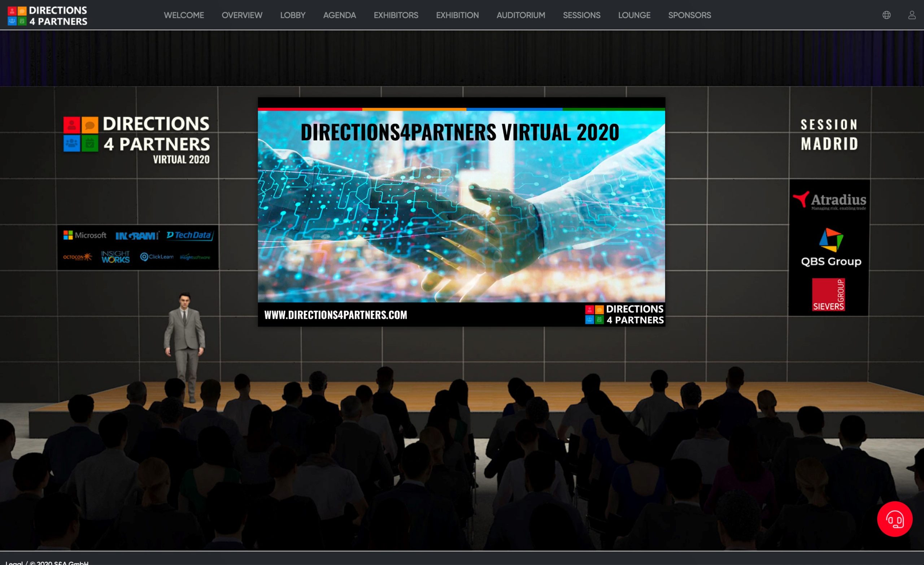Click the Directions4Partners Virtual 2020 slide title

tap(460, 132)
